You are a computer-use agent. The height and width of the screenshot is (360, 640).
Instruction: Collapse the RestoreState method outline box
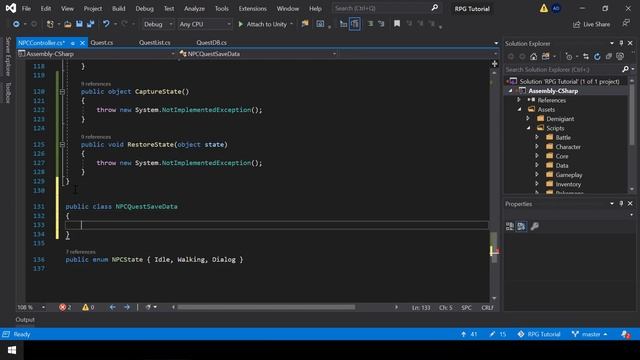(x=62, y=144)
